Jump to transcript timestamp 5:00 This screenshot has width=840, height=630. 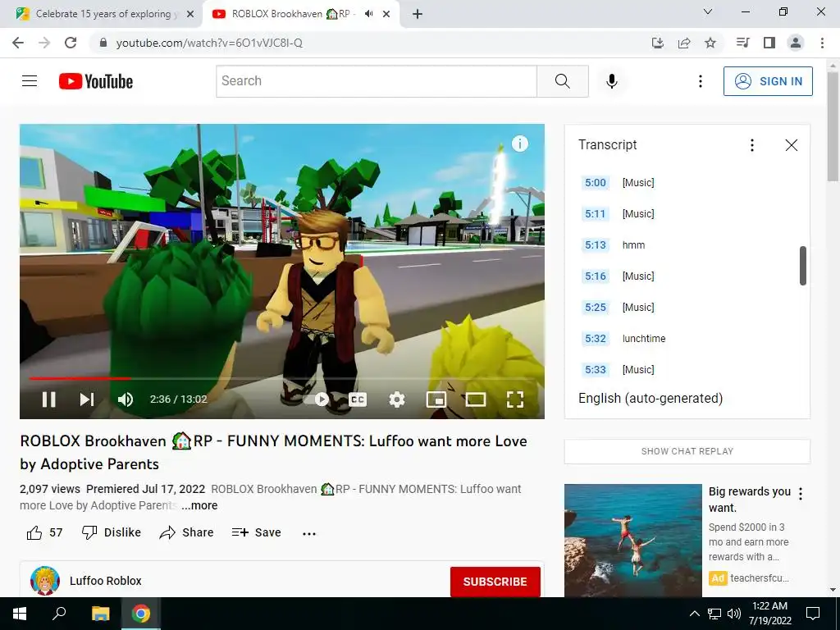pos(596,183)
